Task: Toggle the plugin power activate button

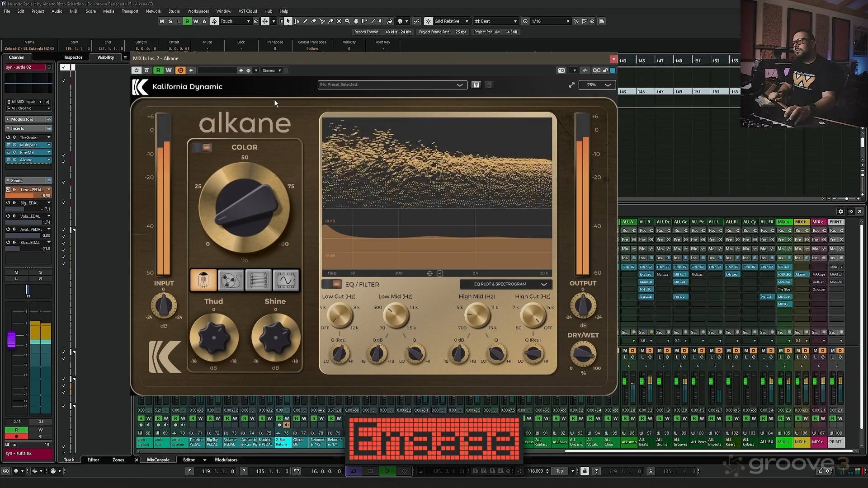Action: point(136,70)
